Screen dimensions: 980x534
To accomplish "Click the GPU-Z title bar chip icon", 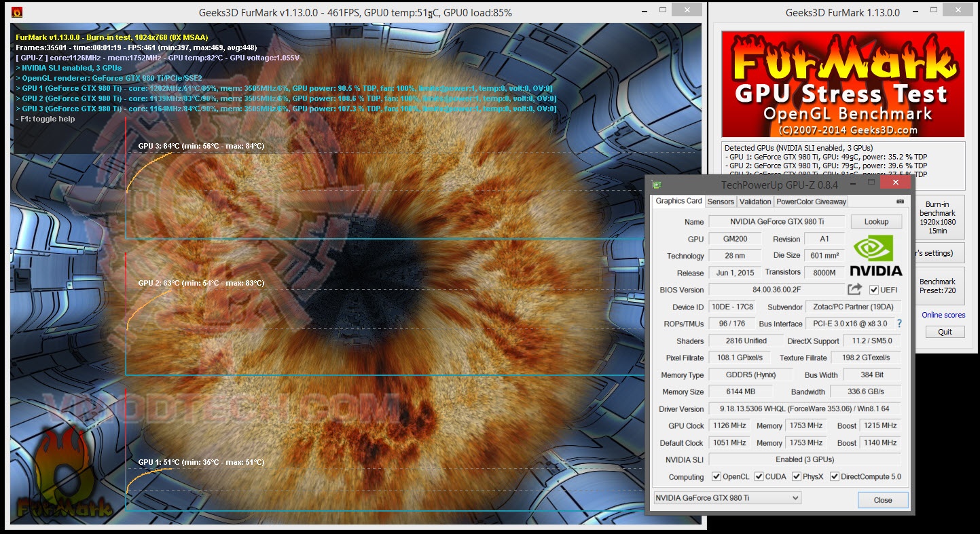I will click(x=656, y=185).
